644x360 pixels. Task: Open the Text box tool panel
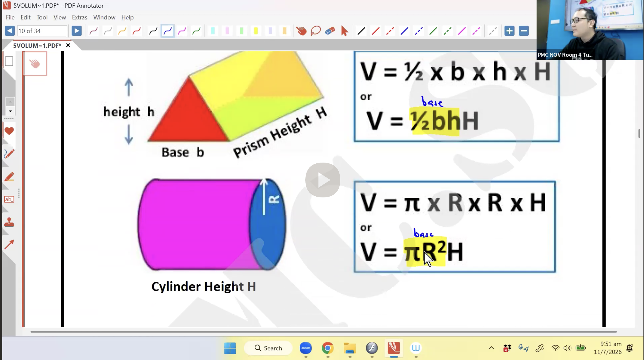(x=9, y=199)
